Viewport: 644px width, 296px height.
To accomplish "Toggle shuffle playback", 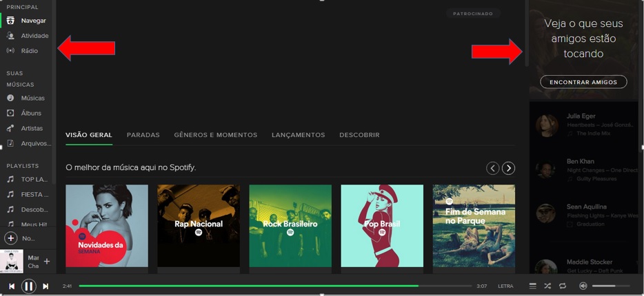I will [x=547, y=286].
